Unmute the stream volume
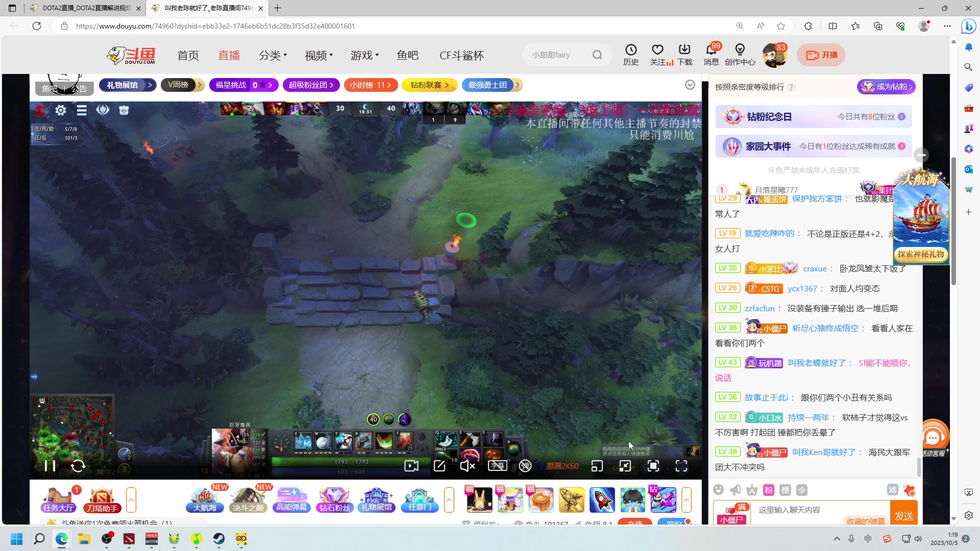Viewport: 980px width, 551px height. pos(468,466)
